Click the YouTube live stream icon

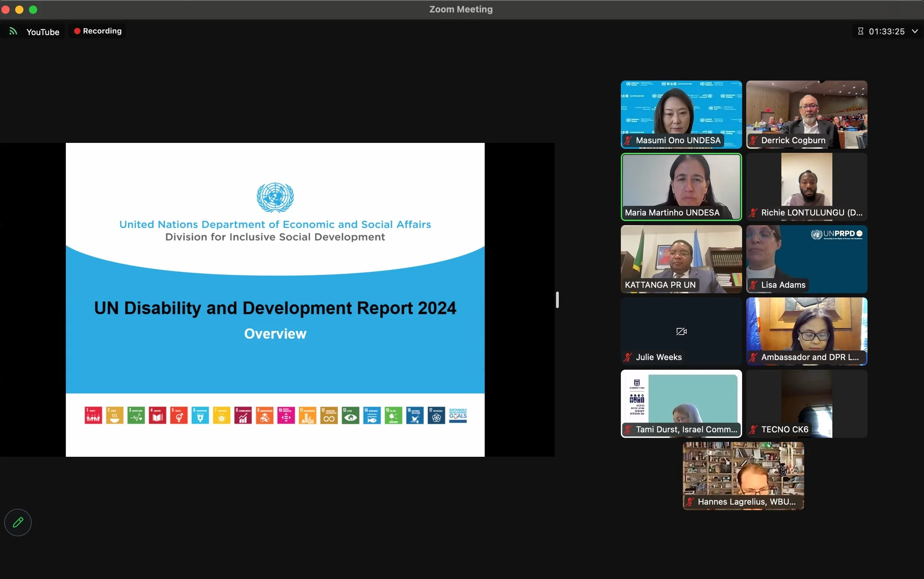coord(13,31)
